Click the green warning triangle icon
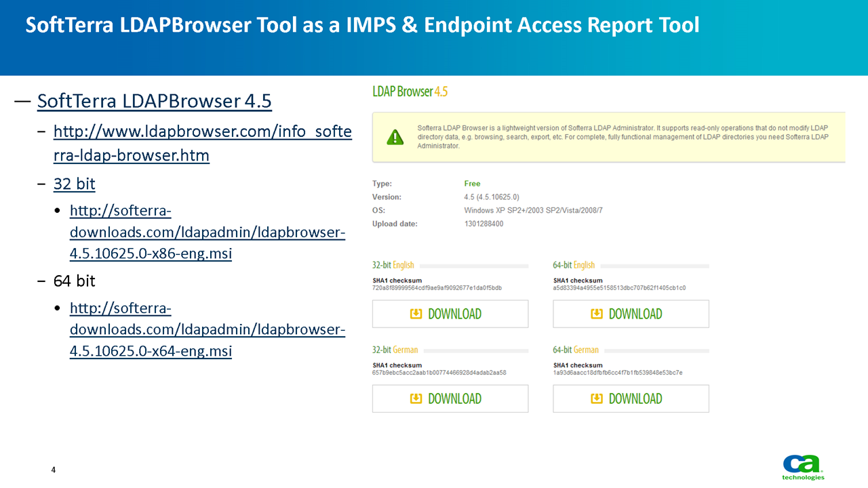868x488 pixels. tap(395, 137)
